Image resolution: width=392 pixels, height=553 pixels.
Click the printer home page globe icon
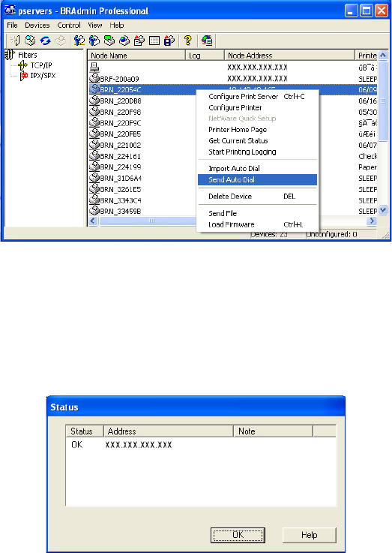pos(124,41)
